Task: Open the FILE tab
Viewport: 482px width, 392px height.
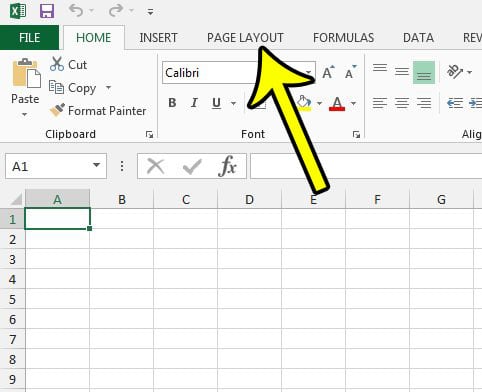Action: click(29, 37)
